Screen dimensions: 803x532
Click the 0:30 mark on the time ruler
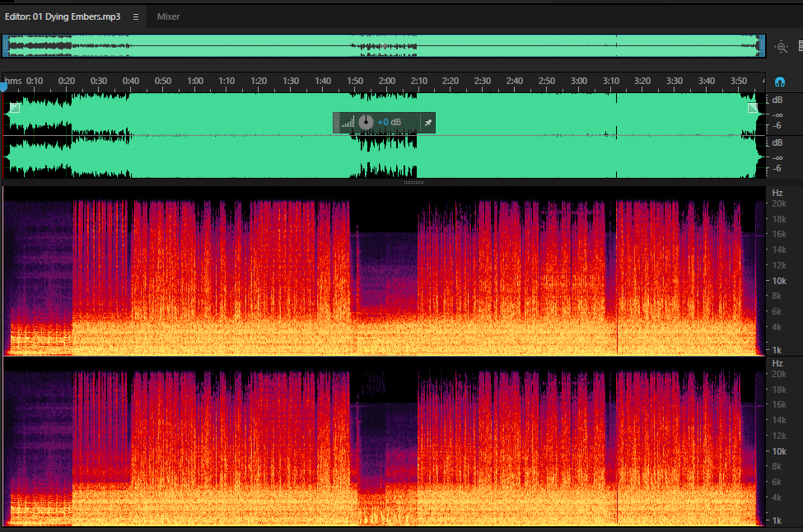coord(99,81)
